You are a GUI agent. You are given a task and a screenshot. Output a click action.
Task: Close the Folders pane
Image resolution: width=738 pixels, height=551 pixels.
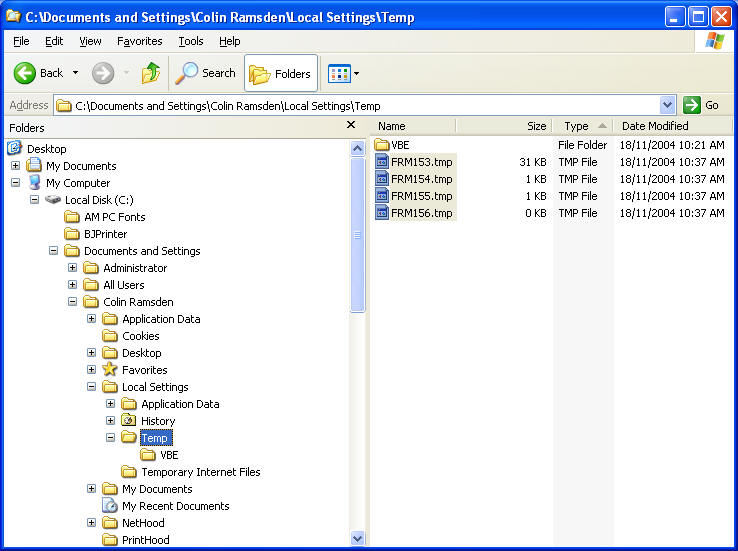tap(351, 125)
